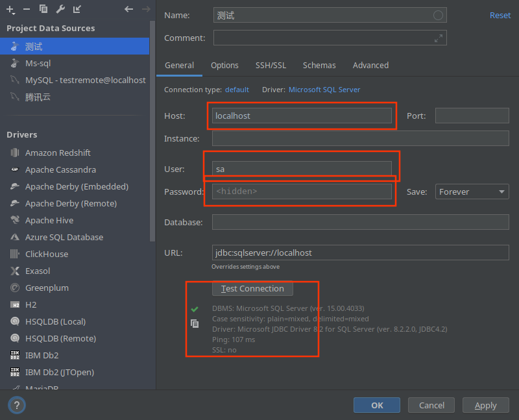Confirm settings with the OK button
519x420 pixels.
pos(376,404)
